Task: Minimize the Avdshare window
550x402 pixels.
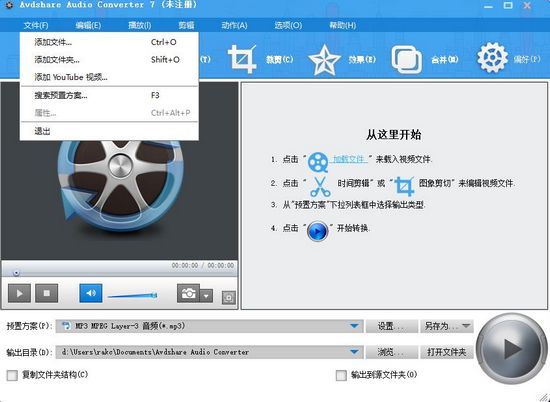Action: [x=488, y=6]
